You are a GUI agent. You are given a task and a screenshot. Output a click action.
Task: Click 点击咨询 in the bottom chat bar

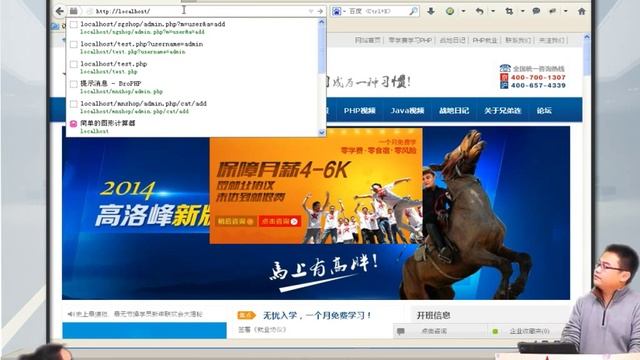434,331
